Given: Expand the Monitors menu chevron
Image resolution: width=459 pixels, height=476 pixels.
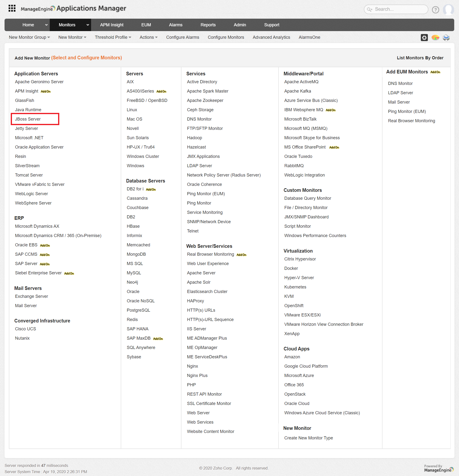Looking at the screenshot, I should (88, 25).
